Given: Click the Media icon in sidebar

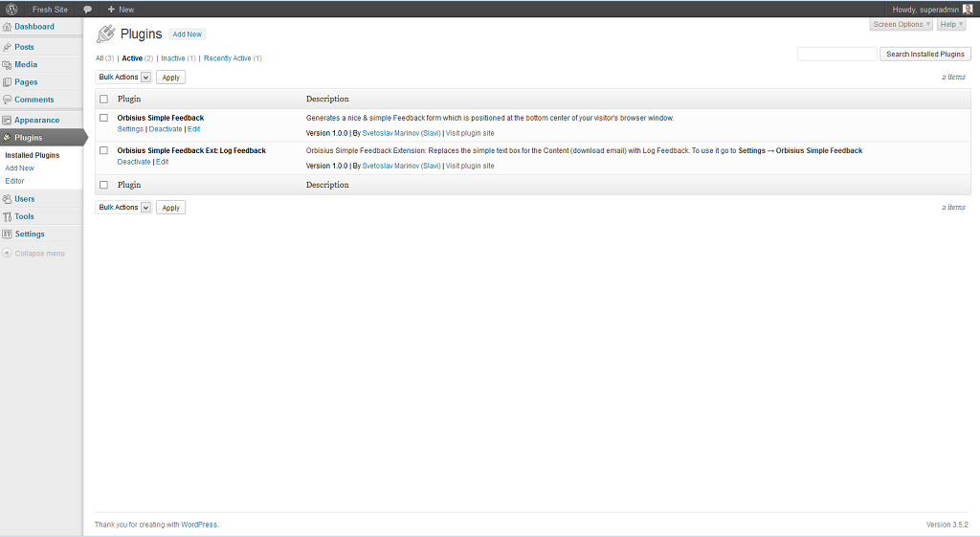Looking at the screenshot, I should click(7, 64).
